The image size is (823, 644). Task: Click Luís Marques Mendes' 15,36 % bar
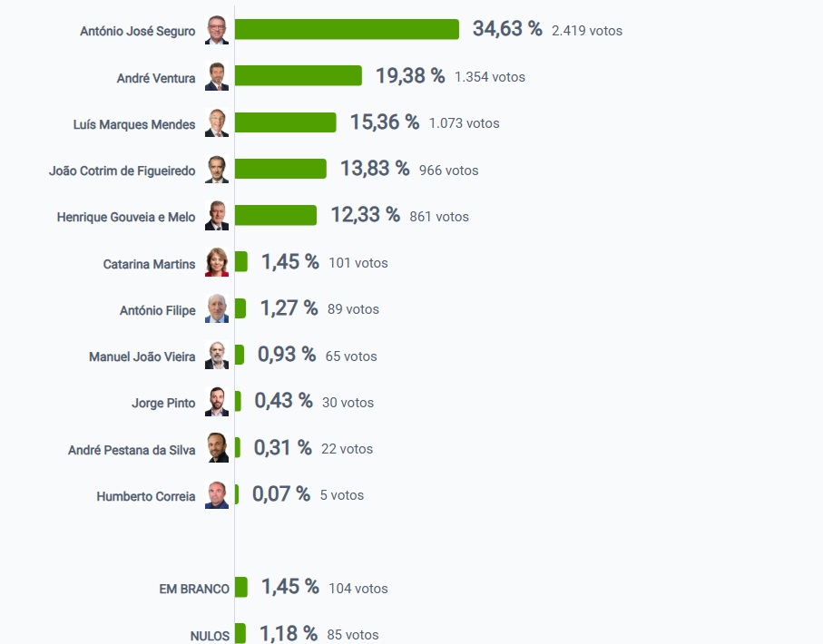pyautogui.click(x=286, y=122)
